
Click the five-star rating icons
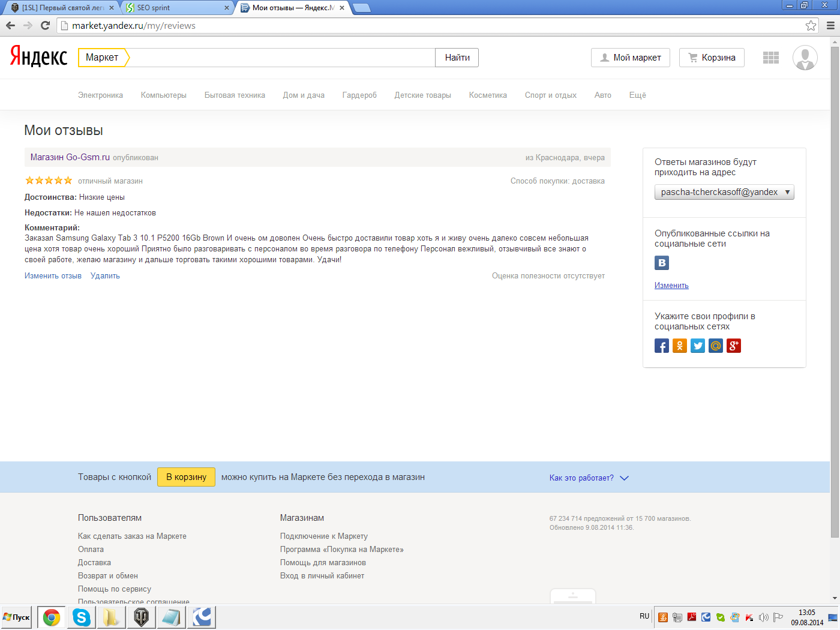coord(49,181)
